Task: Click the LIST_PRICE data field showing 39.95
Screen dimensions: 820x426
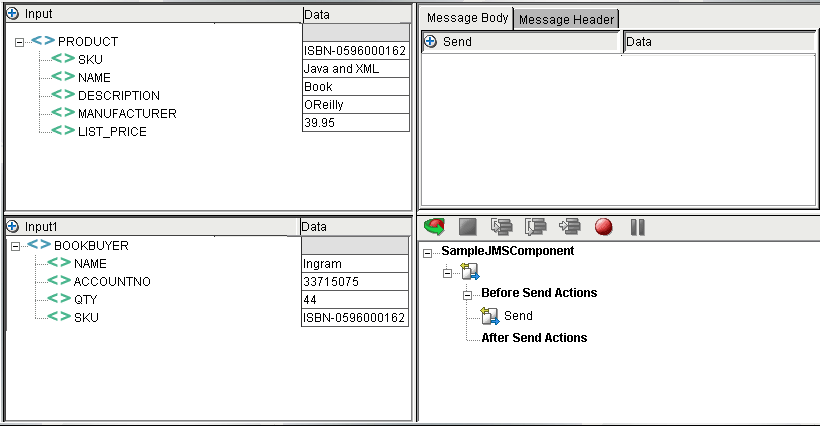Action: coord(356,123)
